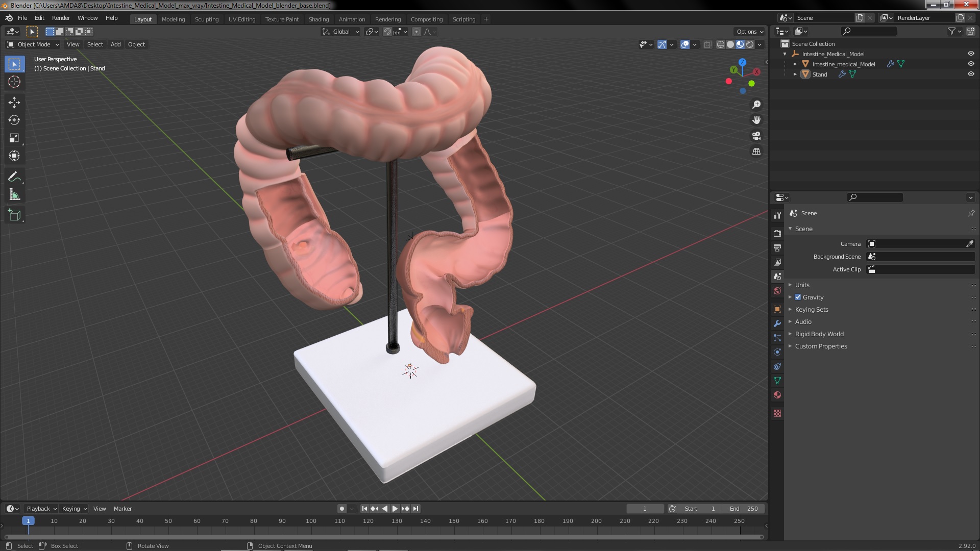
Task: Expand the Keying Sets panel
Action: pos(812,309)
